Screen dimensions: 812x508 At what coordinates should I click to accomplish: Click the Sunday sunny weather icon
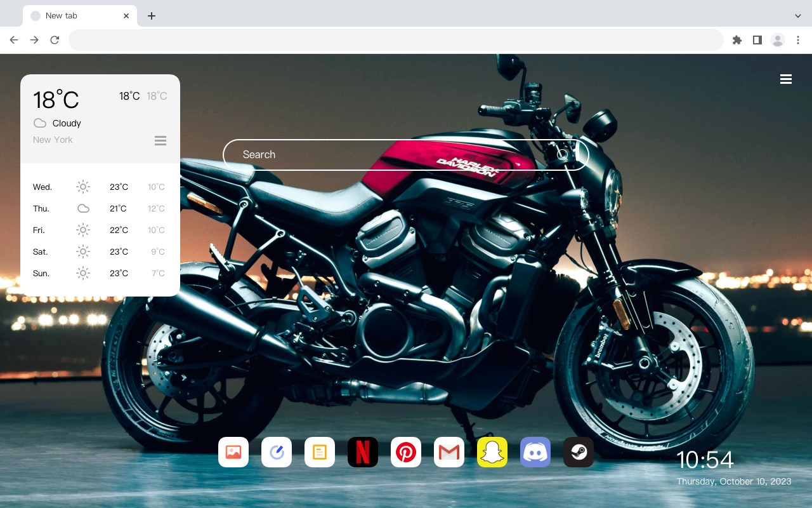(83, 273)
